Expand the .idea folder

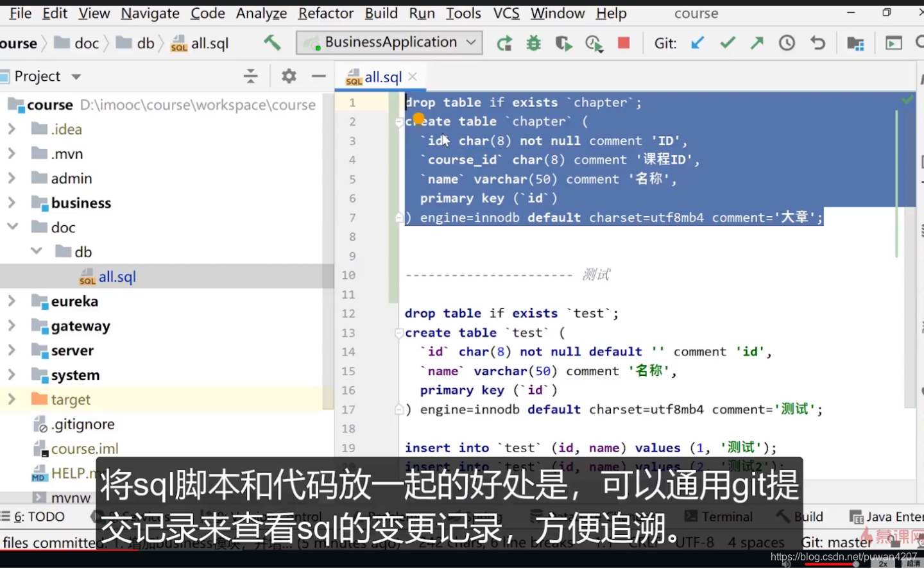click(x=12, y=129)
